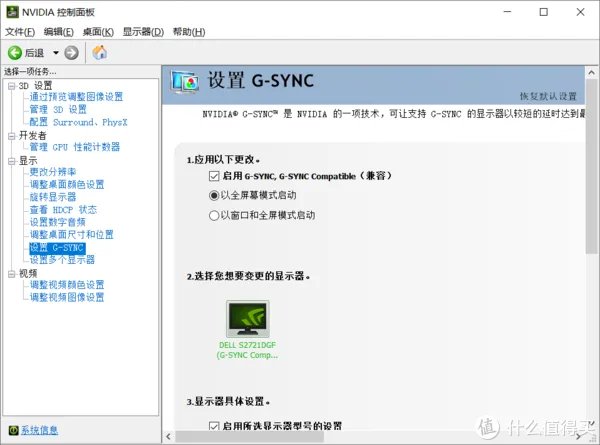Open the back history dropdown arrow
Image resolution: width=600 pixels, height=445 pixels.
pos(56,53)
